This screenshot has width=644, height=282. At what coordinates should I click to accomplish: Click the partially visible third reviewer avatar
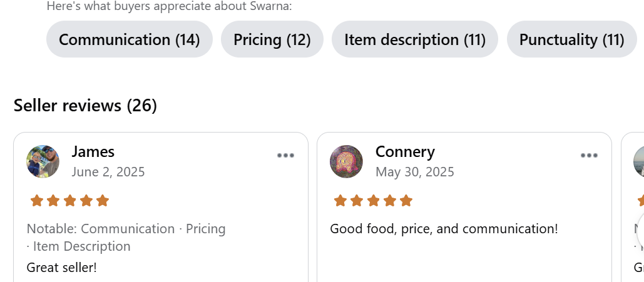(x=639, y=161)
